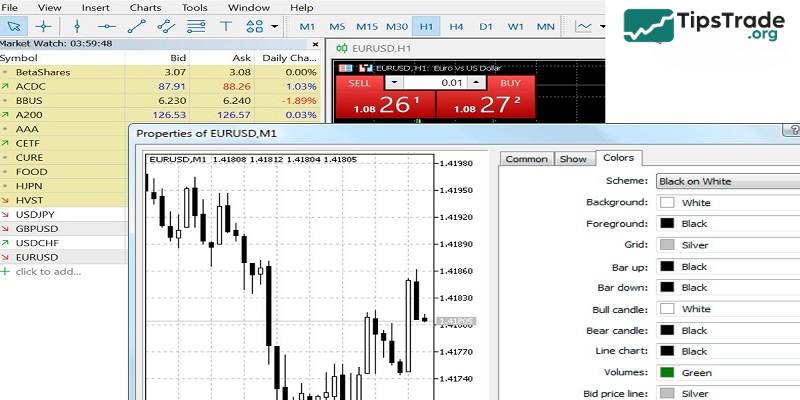800x400 pixels.
Task: Open the Charts menu
Action: (144, 7)
